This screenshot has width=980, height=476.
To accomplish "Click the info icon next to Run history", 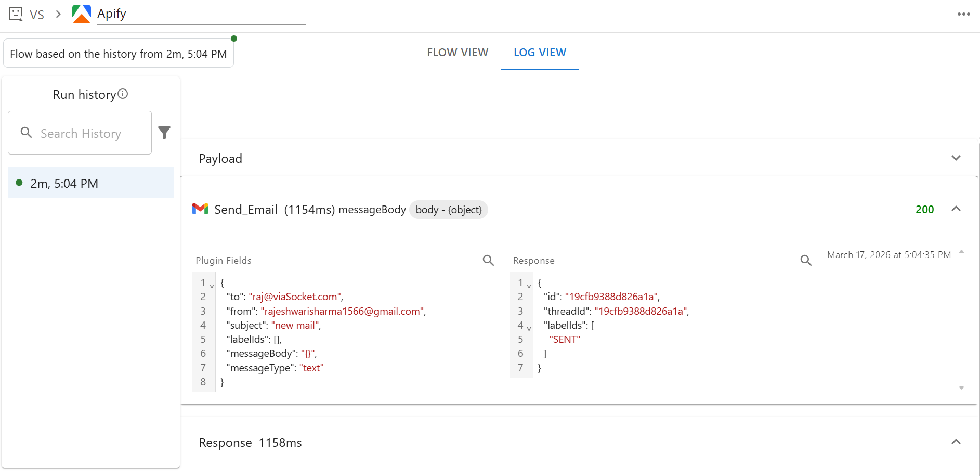I will click(123, 94).
